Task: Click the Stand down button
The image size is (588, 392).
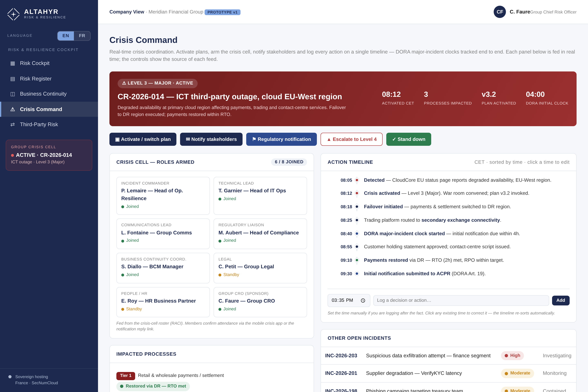Action: [x=409, y=139]
